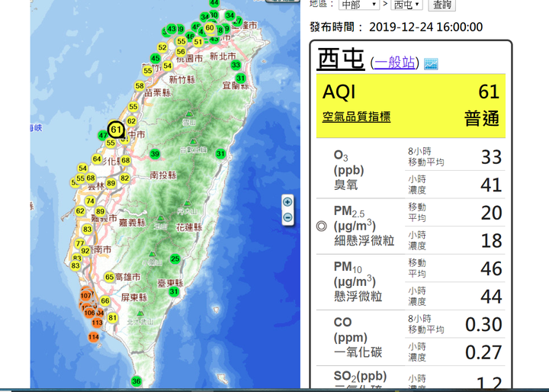
Task: Click the O3 8-hour average value 33
Action: 491,157
